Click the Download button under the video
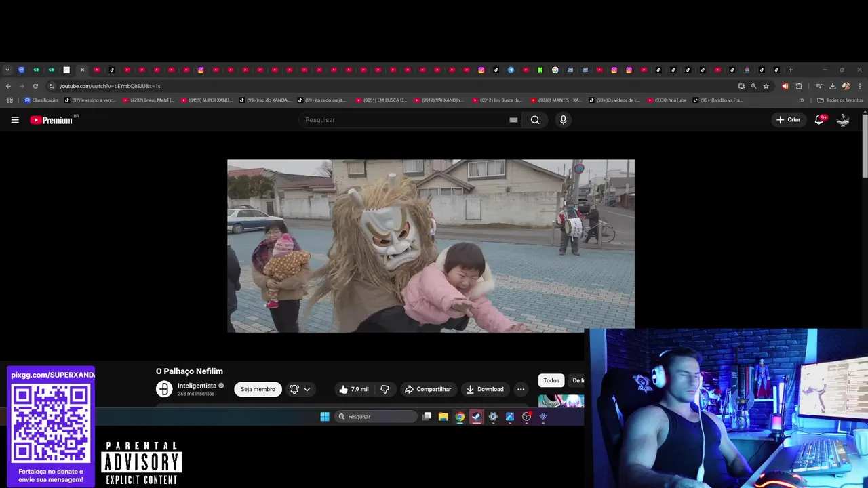 click(485, 389)
